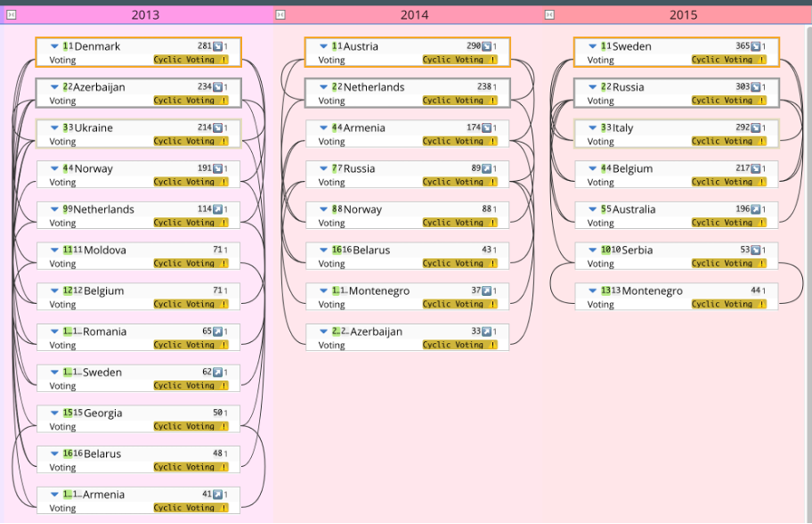Click the score 71 on Moldova
Viewport: 812px width, 524px height.
tap(217, 250)
